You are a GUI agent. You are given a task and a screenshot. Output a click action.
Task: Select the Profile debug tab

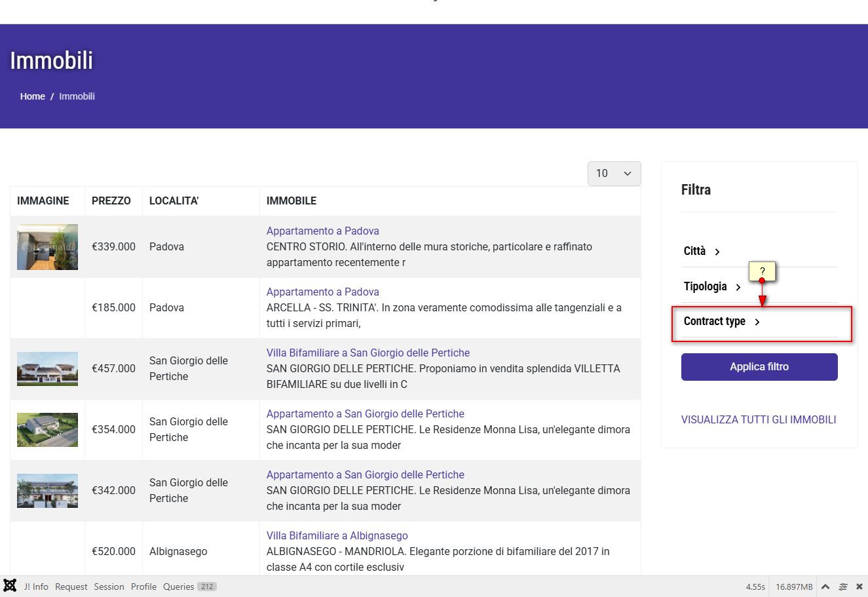(x=143, y=587)
